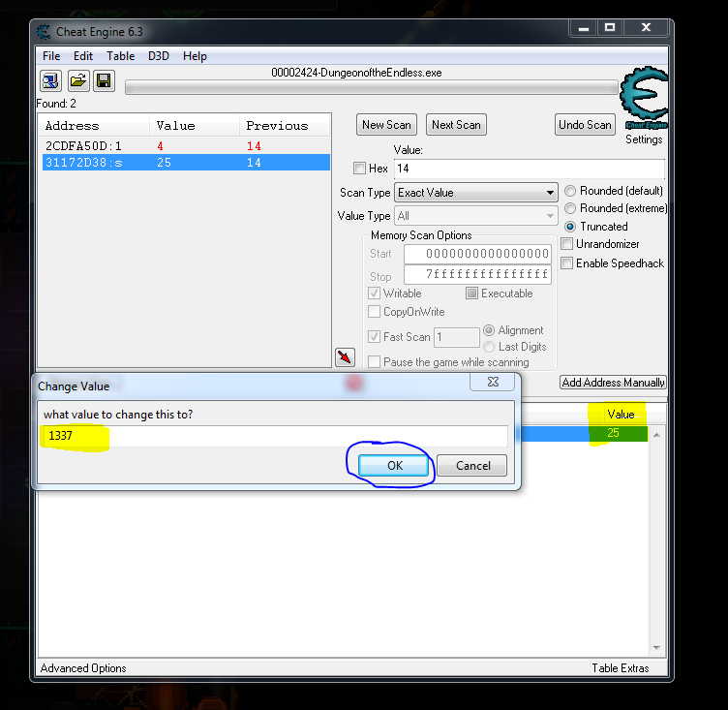Open the Table menu

coord(121,56)
